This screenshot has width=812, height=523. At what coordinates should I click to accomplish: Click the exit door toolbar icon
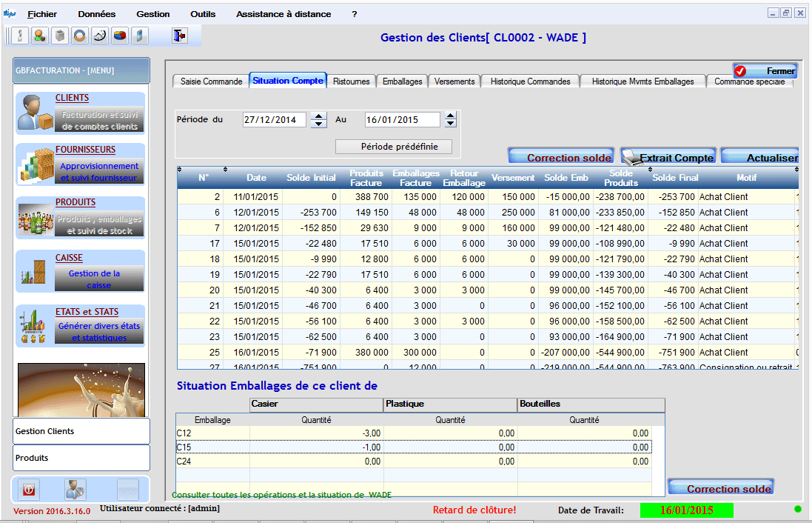(x=178, y=36)
